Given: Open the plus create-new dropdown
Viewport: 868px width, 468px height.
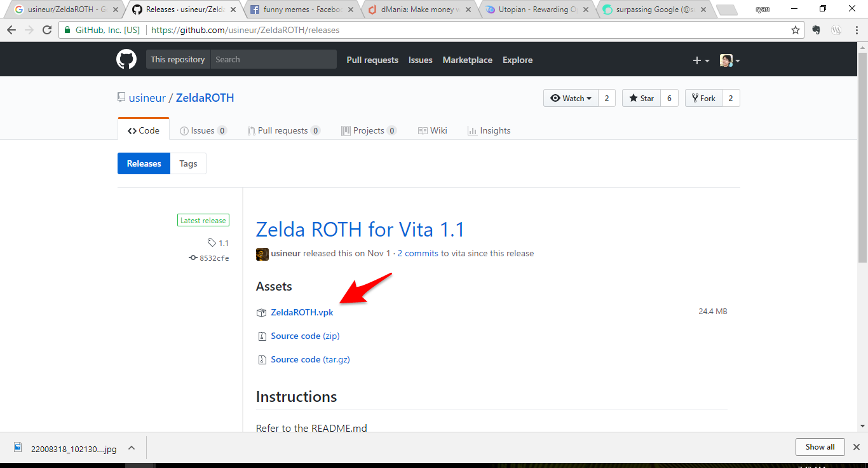Looking at the screenshot, I should 701,60.
